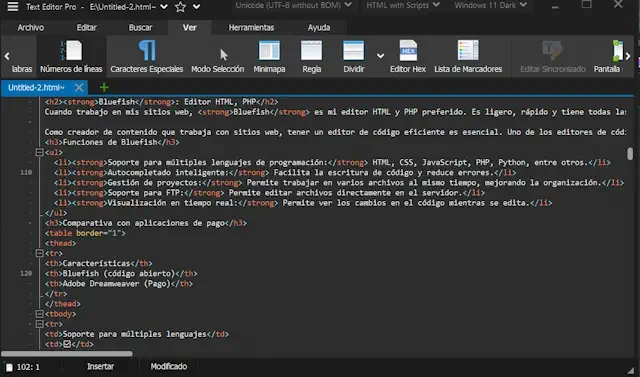Open the file path dropdown arrow
The width and height of the screenshot is (640, 377).
(x=164, y=7)
